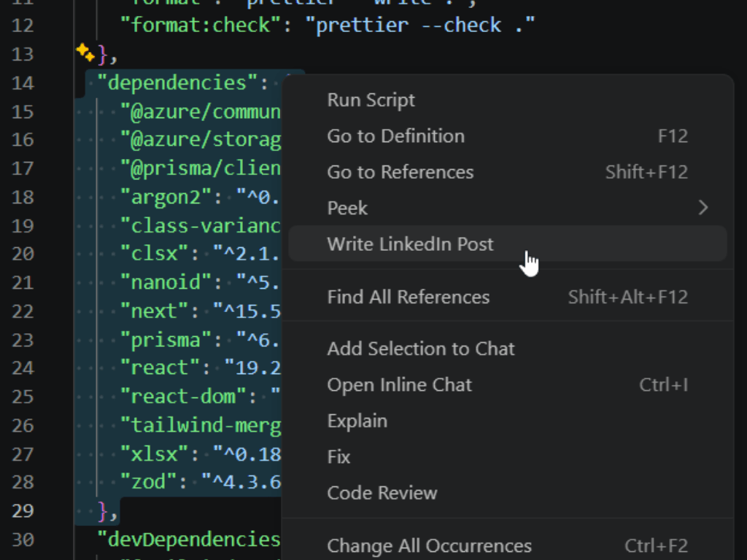Image resolution: width=747 pixels, height=560 pixels.
Task: Open Inline Chat from context menu
Action: pos(508,385)
